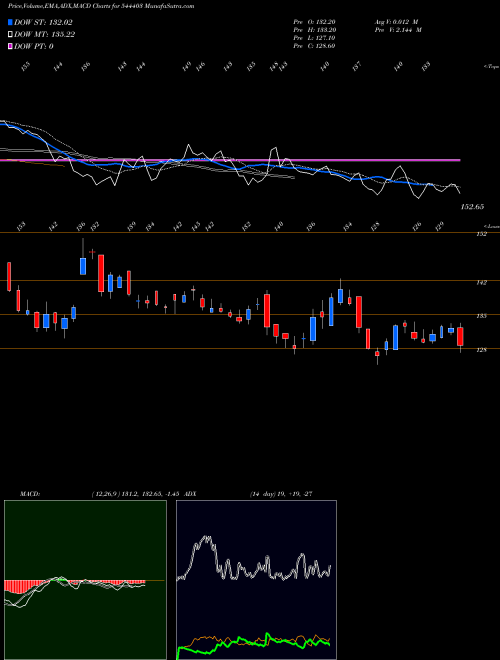Click the ADX '(14 day) 19, +19, -27' text

(281, 493)
